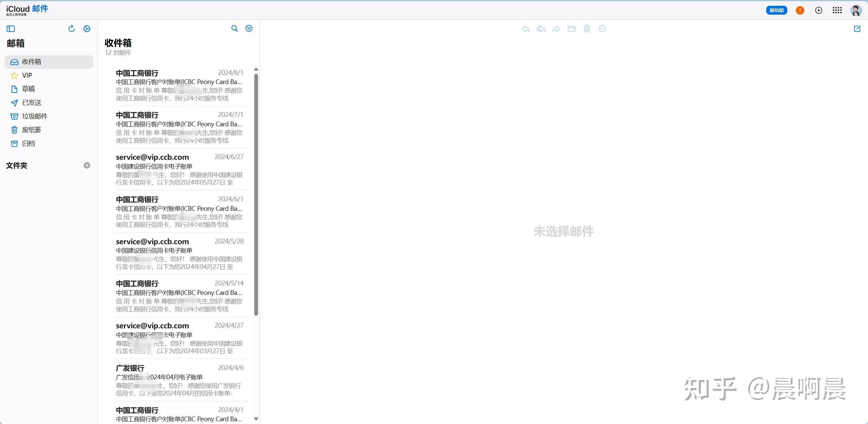Search emails with the magnifier icon
Image resolution: width=868 pixels, height=424 pixels.
tap(235, 28)
